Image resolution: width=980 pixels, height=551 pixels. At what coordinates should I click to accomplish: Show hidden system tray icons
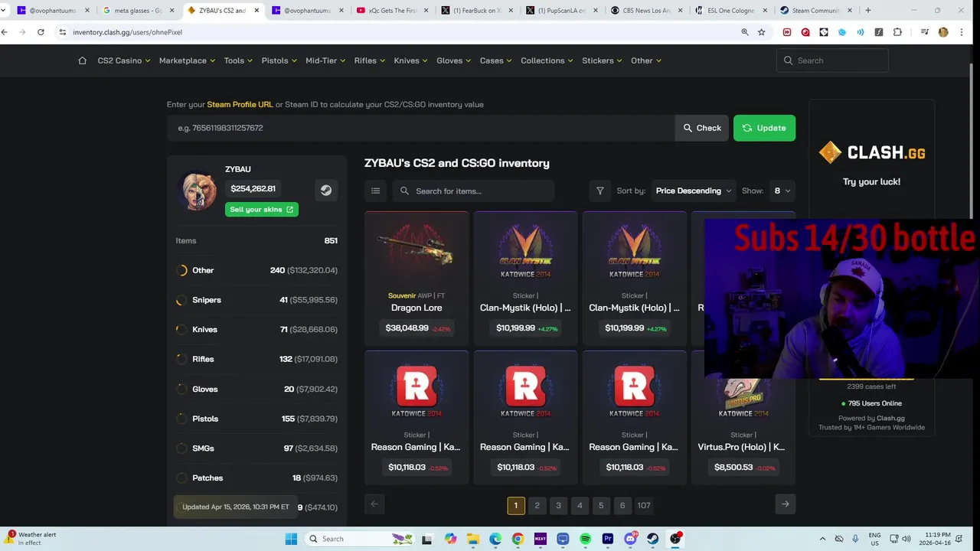[x=822, y=539]
